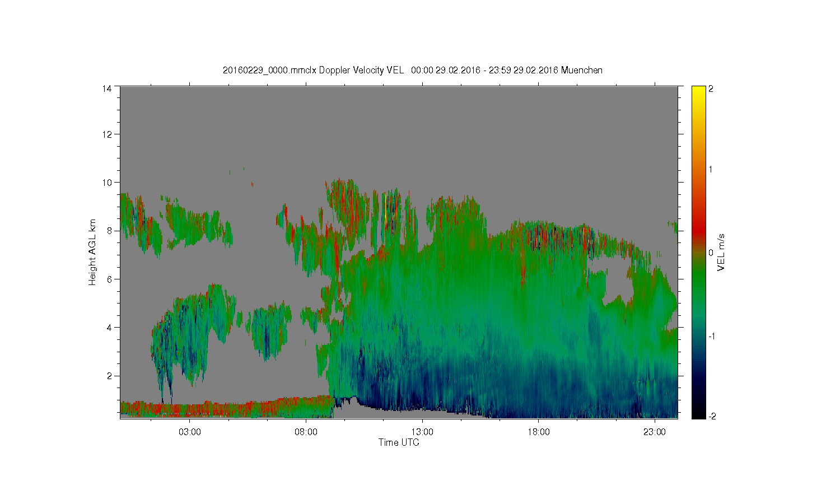Click the 'Height AGL km' axis label
Image resolution: width=840 pixels, height=504 pixels.
(92, 252)
